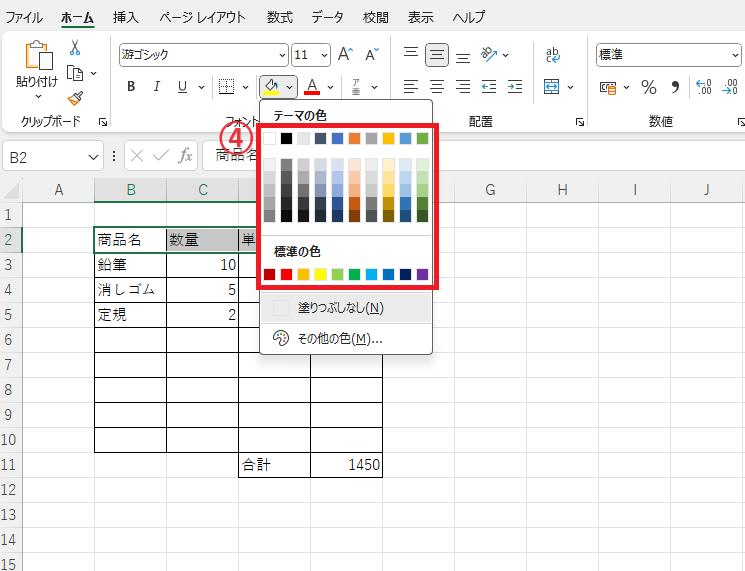Apply the red font color icon
Image resolution: width=745 pixels, height=571 pixels.
click(312, 86)
